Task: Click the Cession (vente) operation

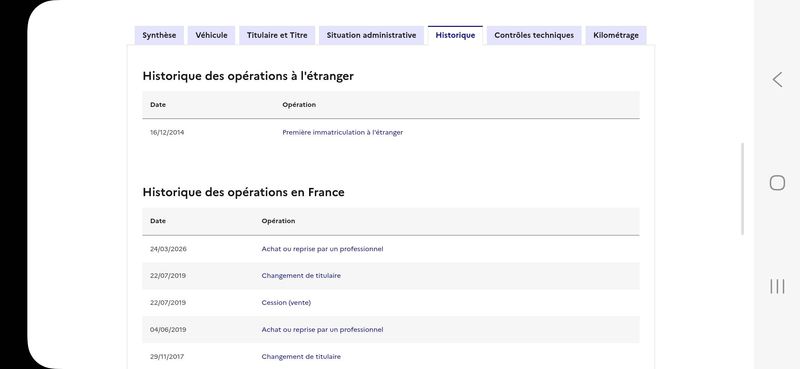Action: coord(286,303)
